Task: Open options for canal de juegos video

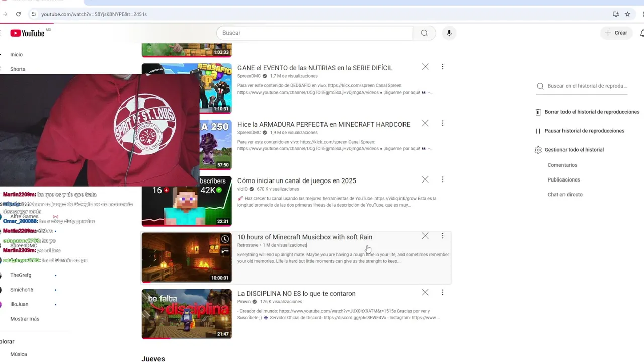Action: coord(443,179)
